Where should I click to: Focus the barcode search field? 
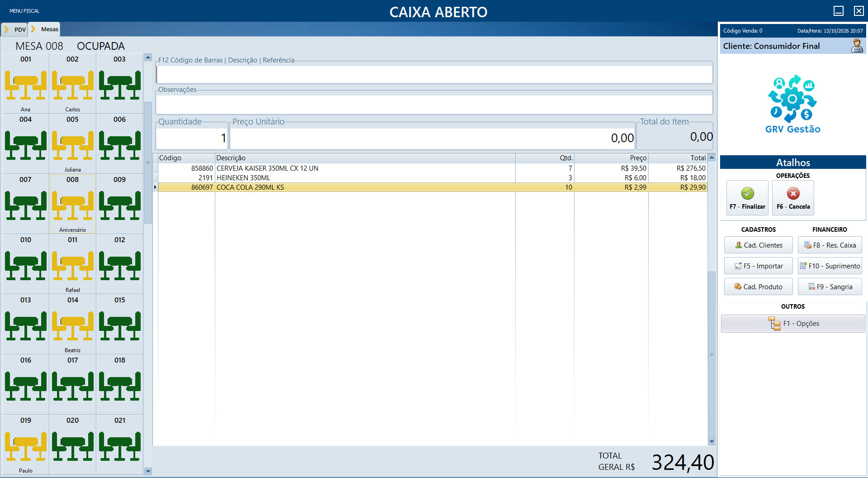(x=434, y=74)
